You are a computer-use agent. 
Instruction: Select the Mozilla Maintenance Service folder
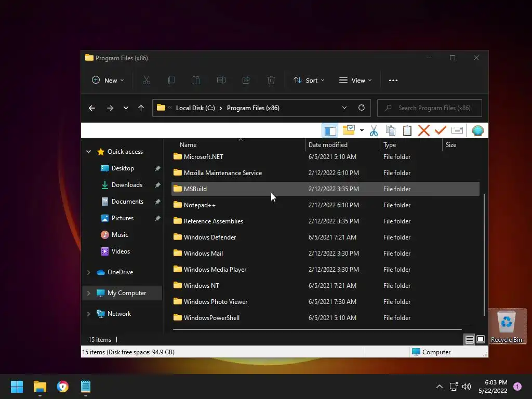[x=325, y=173]
